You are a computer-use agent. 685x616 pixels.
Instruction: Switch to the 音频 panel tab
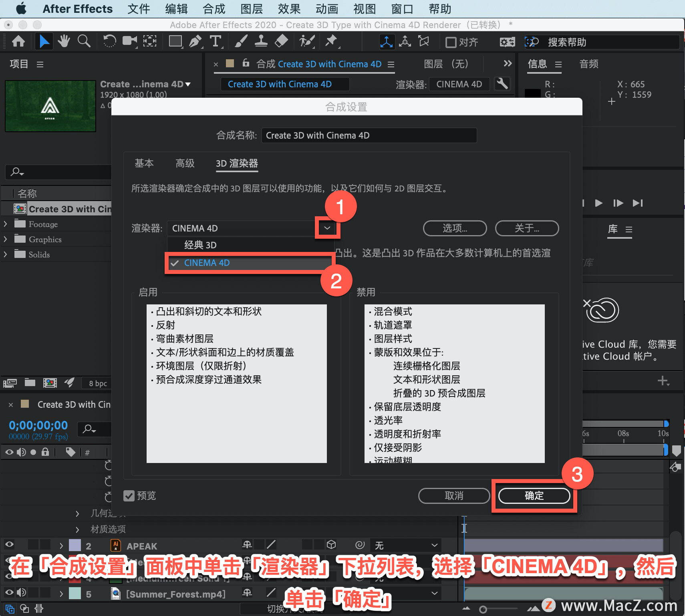tap(589, 64)
